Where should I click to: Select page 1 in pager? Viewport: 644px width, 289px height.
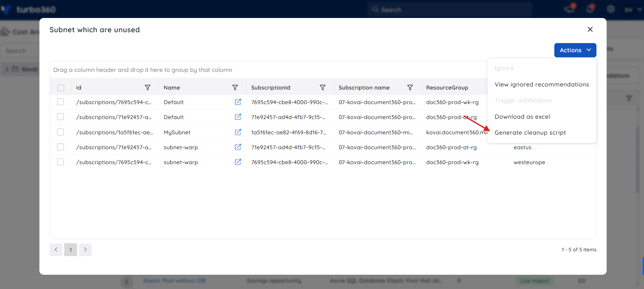(71, 250)
